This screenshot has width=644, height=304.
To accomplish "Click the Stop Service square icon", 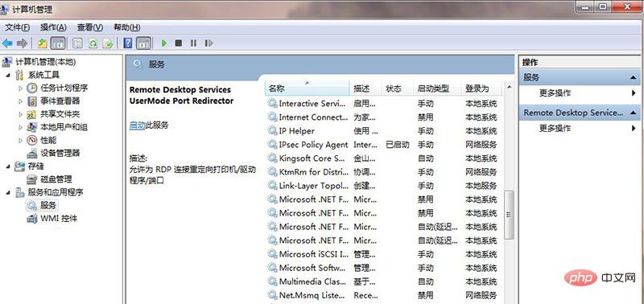I will [178, 43].
